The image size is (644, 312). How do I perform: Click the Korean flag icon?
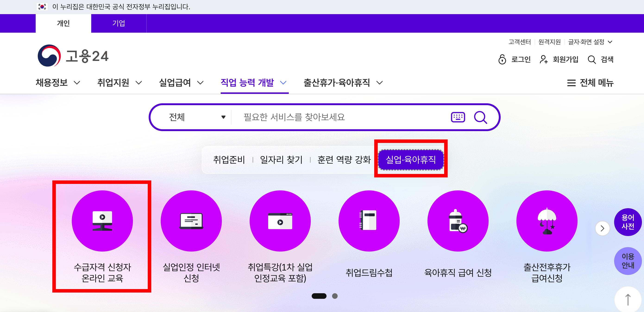(x=42, y=7)
